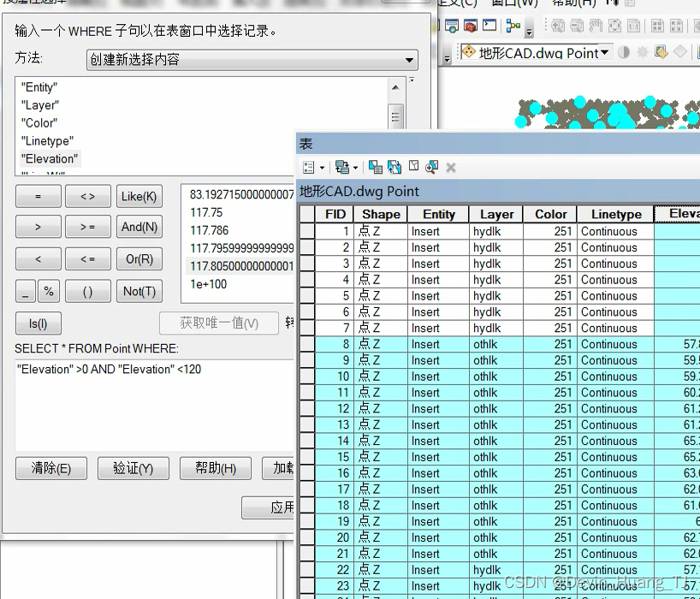700x599 pixels.
Task: Select value 117.786 in unique values
Action: (210, 230)
